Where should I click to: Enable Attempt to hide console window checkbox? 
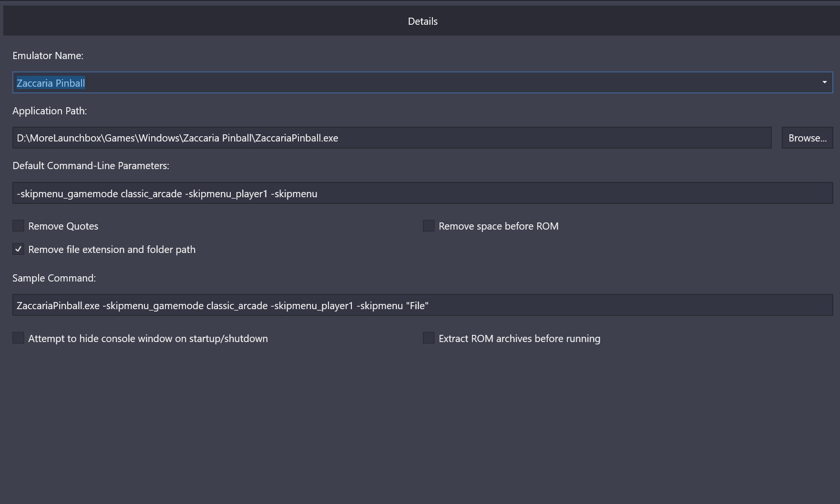point(18,338)
